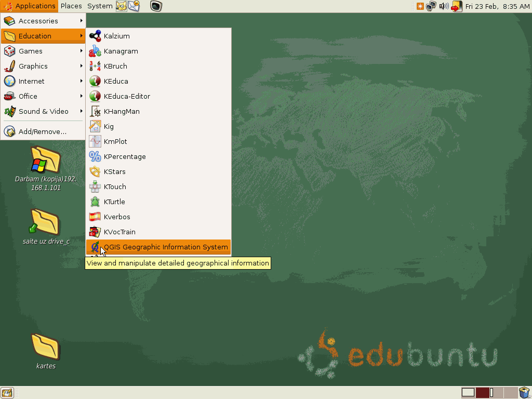Select the Internet category label
532x399 pixels.
click(32, 81)
